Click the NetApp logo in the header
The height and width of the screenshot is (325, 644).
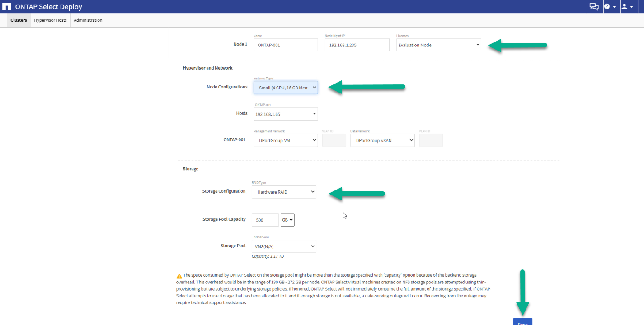point(7,7)
